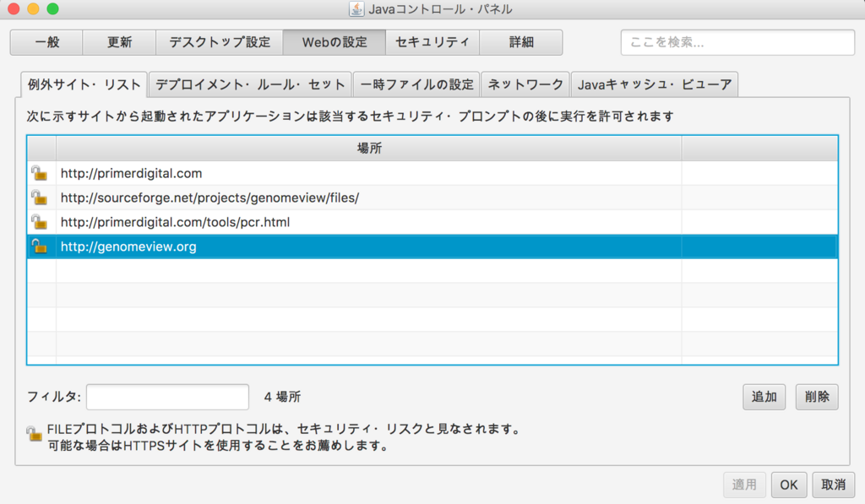The height and width of the screenshot is (504, 865).
Task: Open the 一時ファイルの設定 sub-tab
Action: click(x=416, y=84)
